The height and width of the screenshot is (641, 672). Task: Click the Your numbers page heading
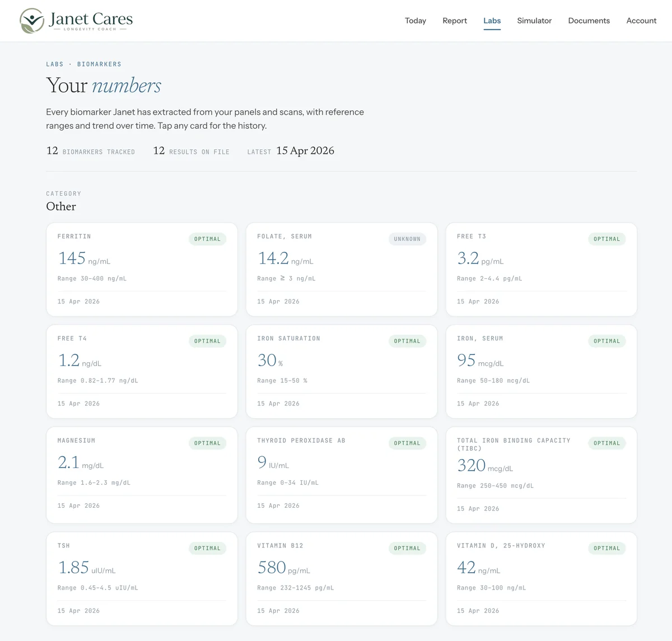[104, 86]
